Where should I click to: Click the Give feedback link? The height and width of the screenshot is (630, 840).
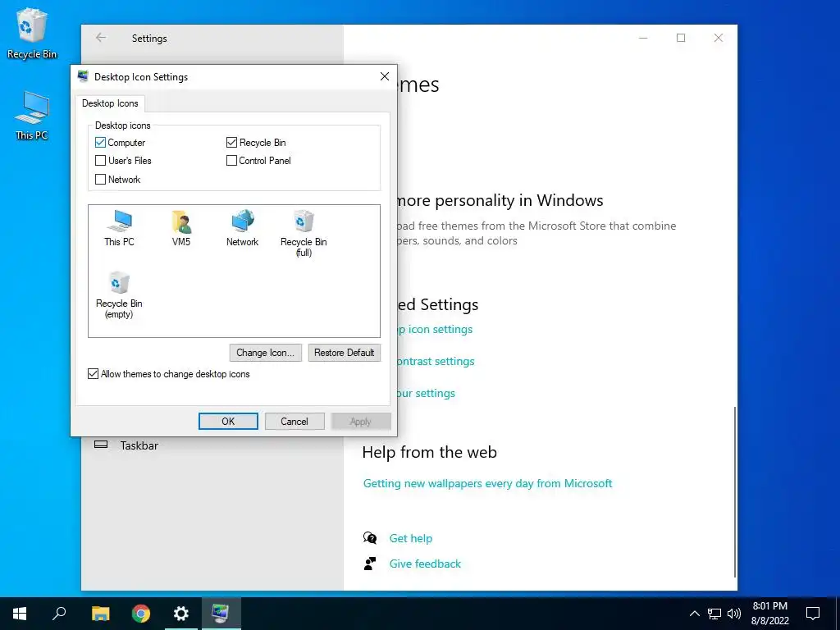click(425, 564)
